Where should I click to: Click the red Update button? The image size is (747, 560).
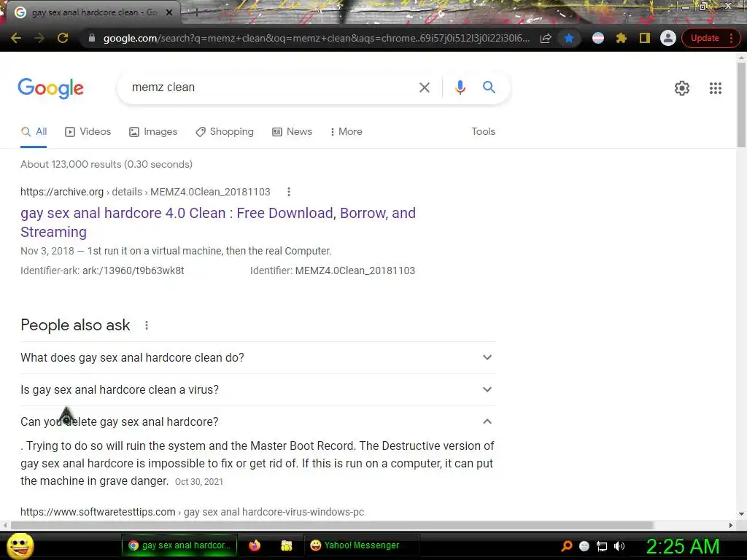[705, 38]
